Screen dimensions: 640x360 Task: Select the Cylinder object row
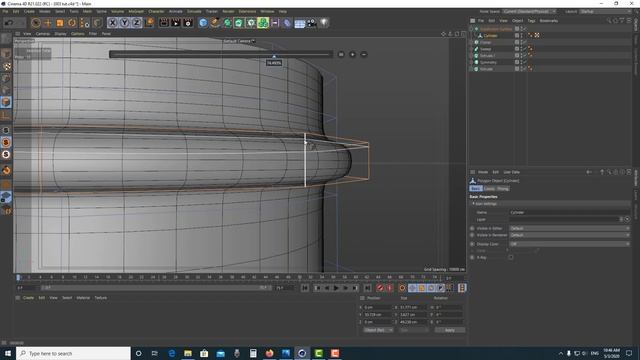[490, 36]
